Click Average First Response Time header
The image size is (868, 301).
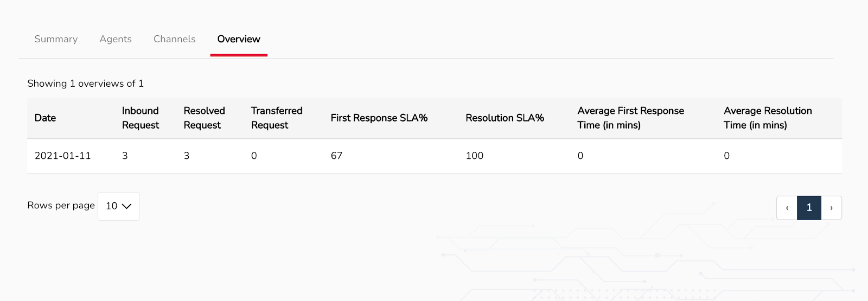click(630, 118)
